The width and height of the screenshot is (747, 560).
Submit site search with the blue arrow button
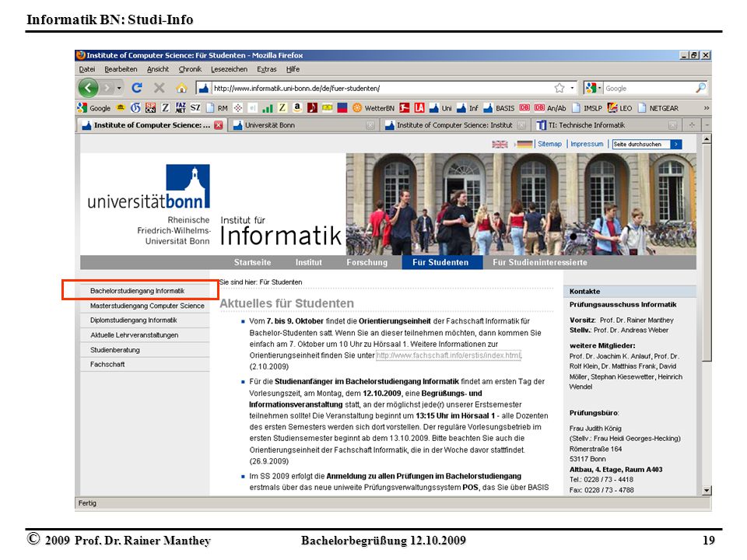coord(676,144)
